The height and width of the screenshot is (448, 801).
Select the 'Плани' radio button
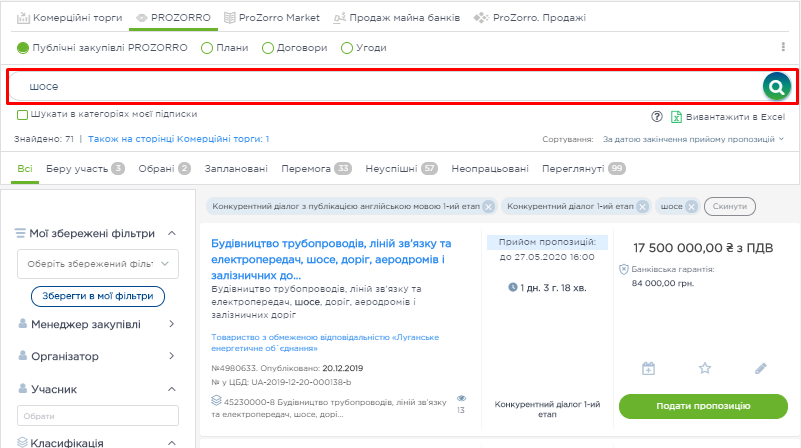click(207, 47)
